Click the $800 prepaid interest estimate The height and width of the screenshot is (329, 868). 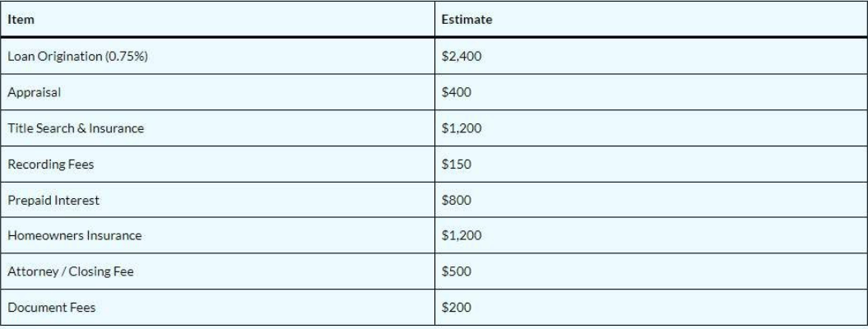tap(457, 200)
